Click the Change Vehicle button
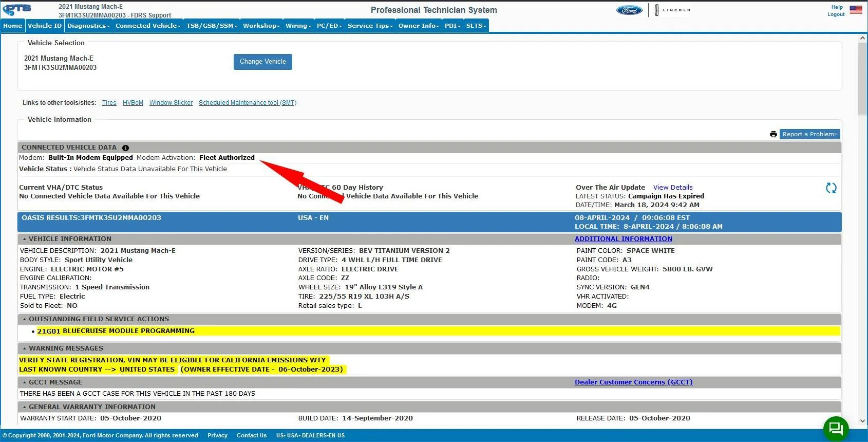Screen dimensions: 868x442 pos(263,62)
